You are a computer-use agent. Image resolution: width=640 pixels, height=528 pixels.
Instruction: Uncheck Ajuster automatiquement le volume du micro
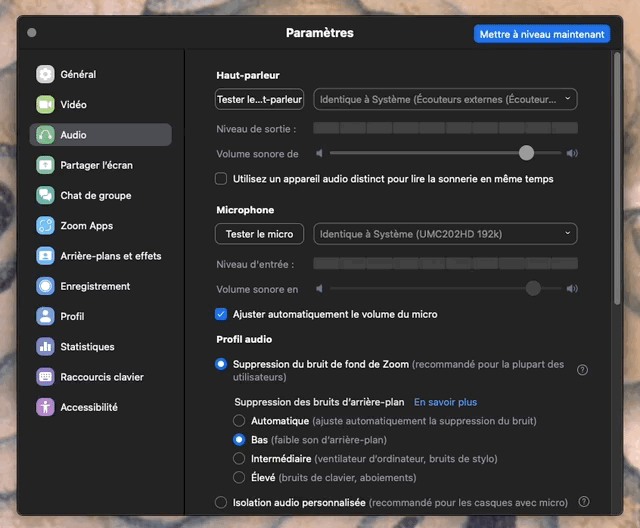pos(221,314)
